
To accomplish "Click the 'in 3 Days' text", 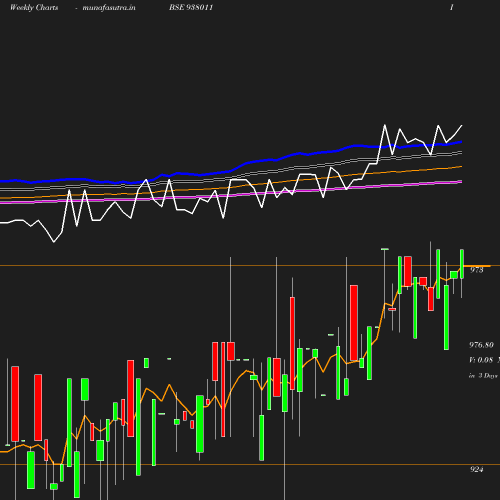I will tap(483, 376).
